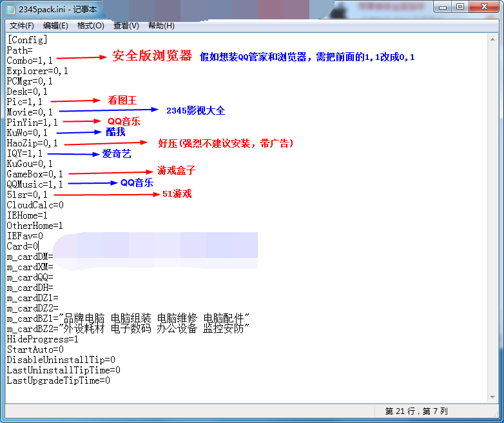Place cursor on Path= line
This screenshot has height=423, width=504.
pos(19,50)
